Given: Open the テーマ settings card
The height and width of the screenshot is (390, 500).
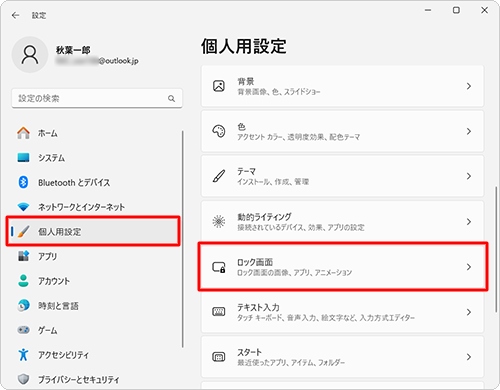Looking at the screenshot, I should click(342, 176).
